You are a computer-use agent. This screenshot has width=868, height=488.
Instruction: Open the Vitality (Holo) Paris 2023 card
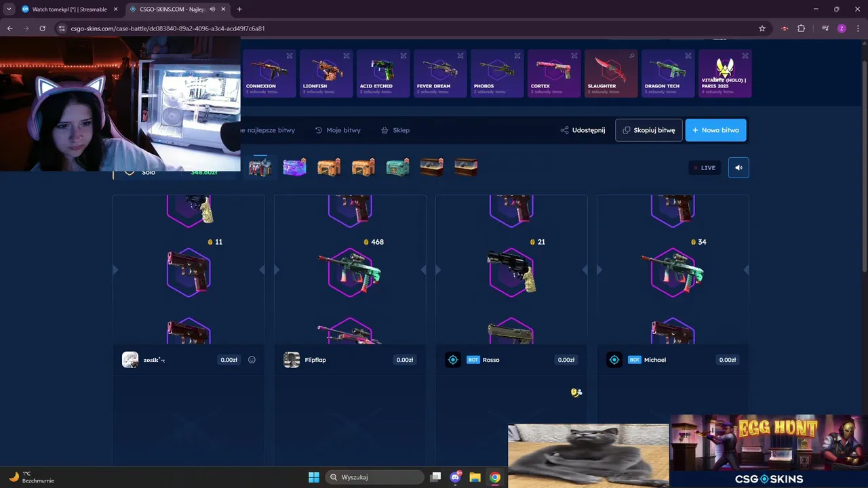click(725, 73)
